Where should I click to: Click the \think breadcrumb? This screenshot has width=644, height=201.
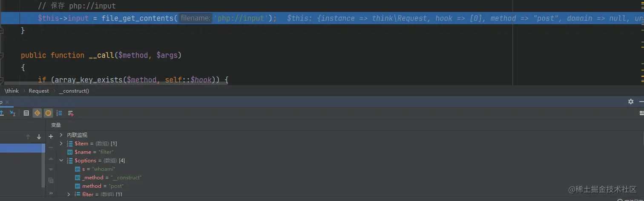point(11,91)
